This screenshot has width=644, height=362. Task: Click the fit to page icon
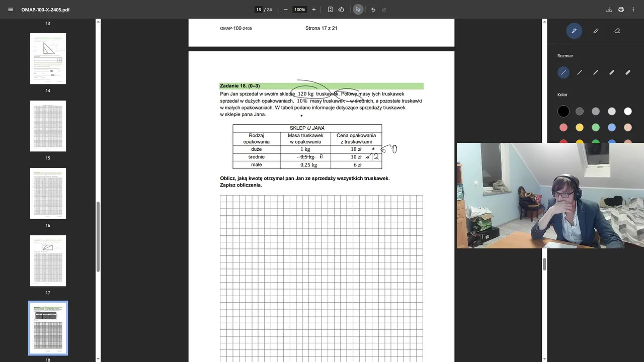coord(330,10)
